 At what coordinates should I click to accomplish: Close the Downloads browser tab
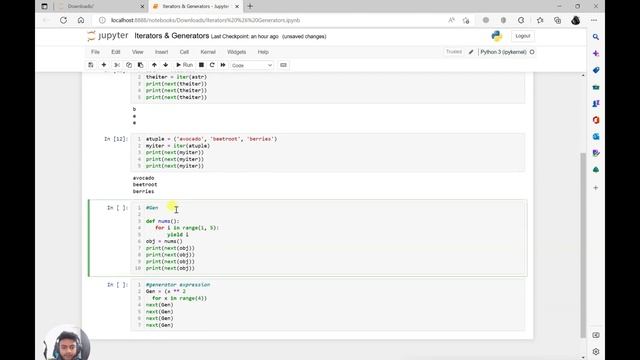(x=142, y=7)
